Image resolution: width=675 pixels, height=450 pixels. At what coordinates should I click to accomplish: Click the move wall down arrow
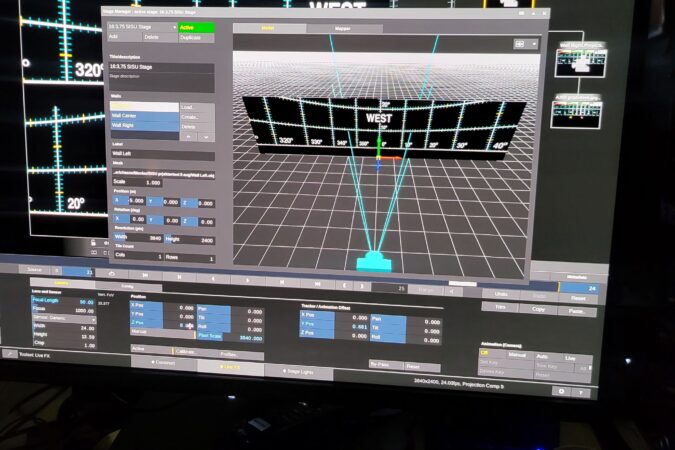[x=206, y=136]
